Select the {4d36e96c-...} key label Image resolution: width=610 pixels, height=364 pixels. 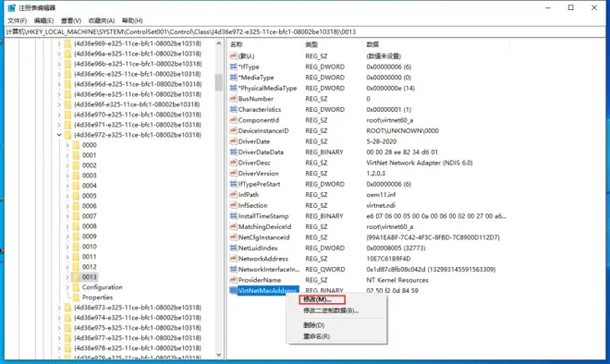(x=138, y=74)
